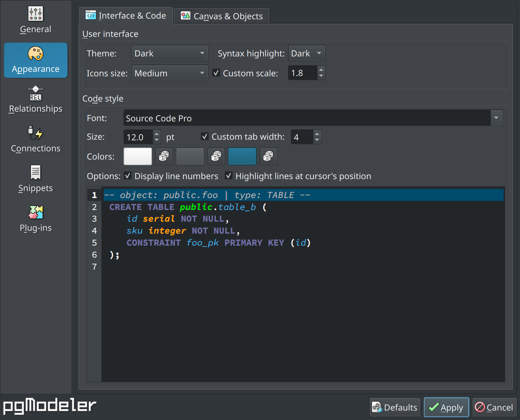Click the Cancel button
This screenshot has width=520, height=420.
pyautogui.click(x=494, y=407)
